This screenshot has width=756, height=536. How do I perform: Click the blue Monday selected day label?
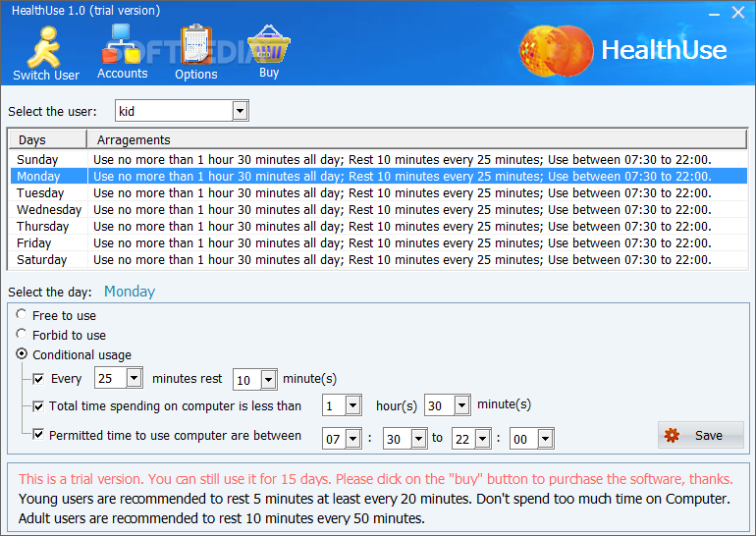(130, 292)
